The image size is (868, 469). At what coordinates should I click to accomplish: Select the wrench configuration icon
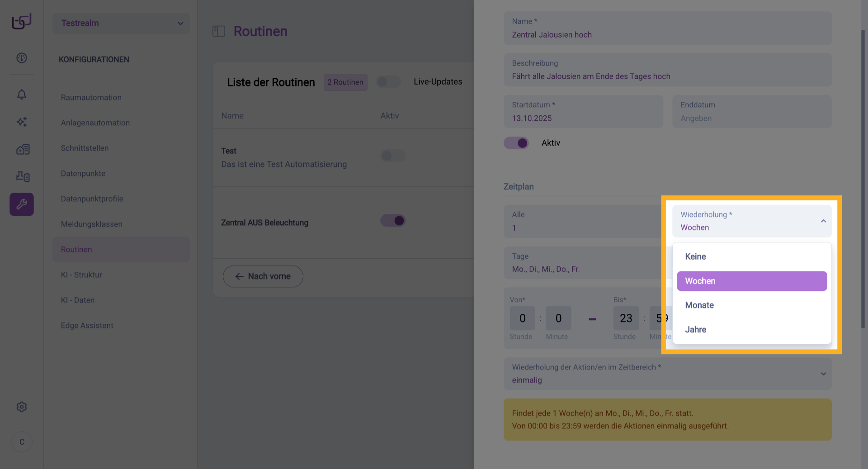pos(22,204)
